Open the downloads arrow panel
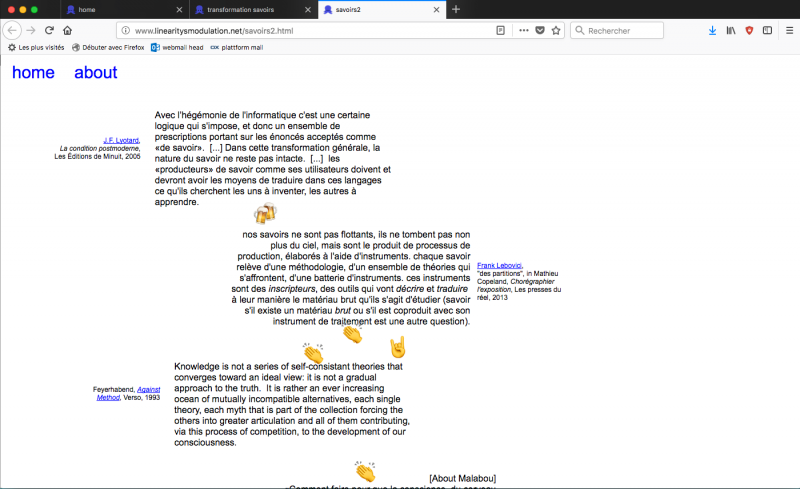Image resolution: width=800 pixels, height=489 pixels. coord(712,31)
